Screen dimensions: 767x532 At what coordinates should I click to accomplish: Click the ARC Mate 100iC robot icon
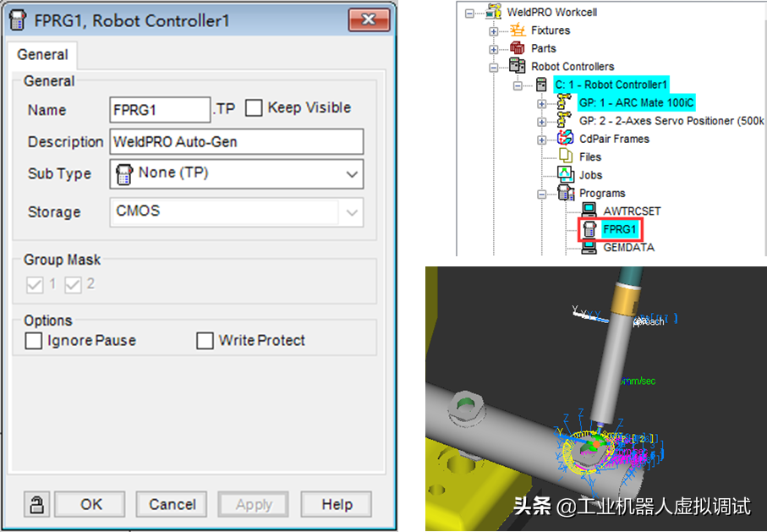565,103
